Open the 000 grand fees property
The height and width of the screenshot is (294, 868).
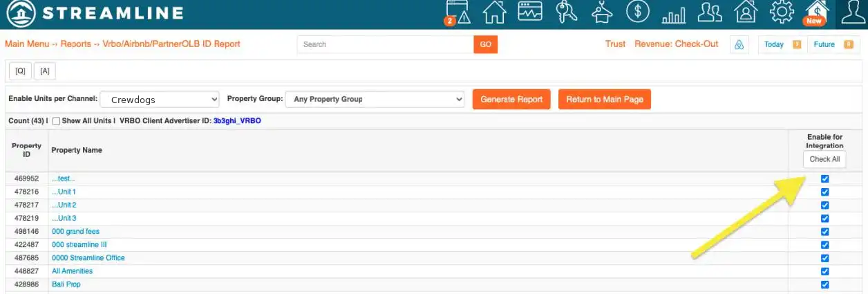click(75, 231)
